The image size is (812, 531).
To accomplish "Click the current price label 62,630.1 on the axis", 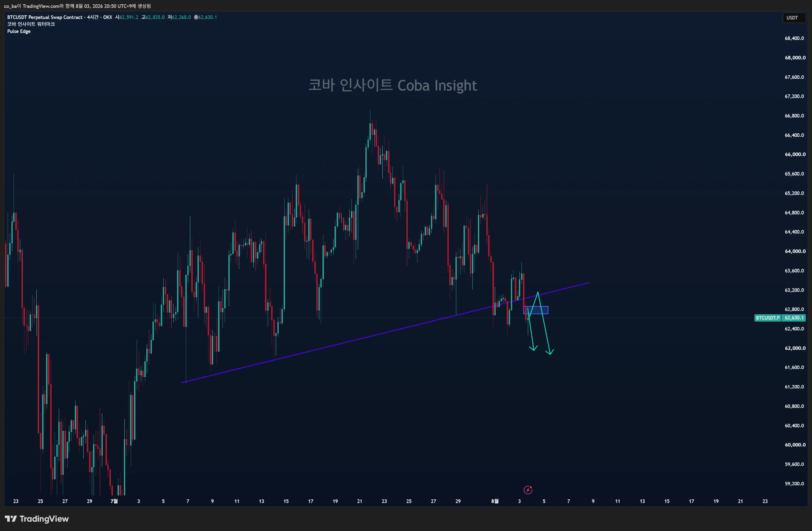I will (794, 318).
